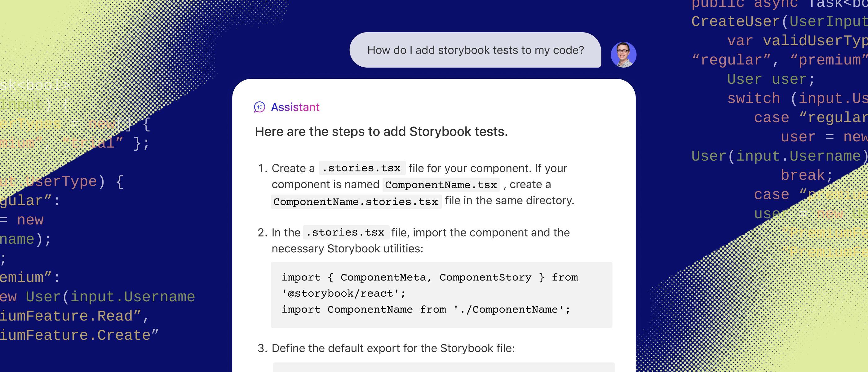Click the "Here are the steps" heading

[381, 131]
